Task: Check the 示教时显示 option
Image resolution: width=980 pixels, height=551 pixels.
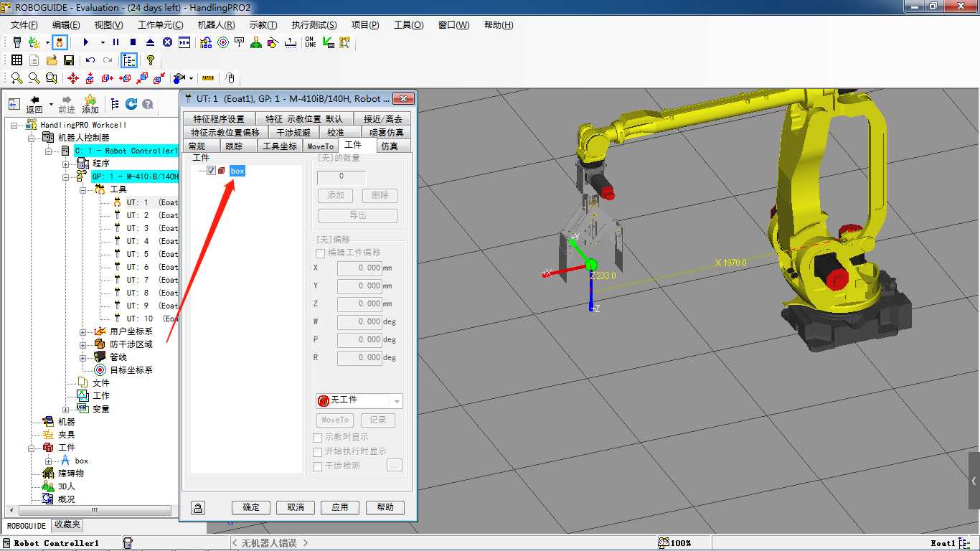Action: coord(318,437)
